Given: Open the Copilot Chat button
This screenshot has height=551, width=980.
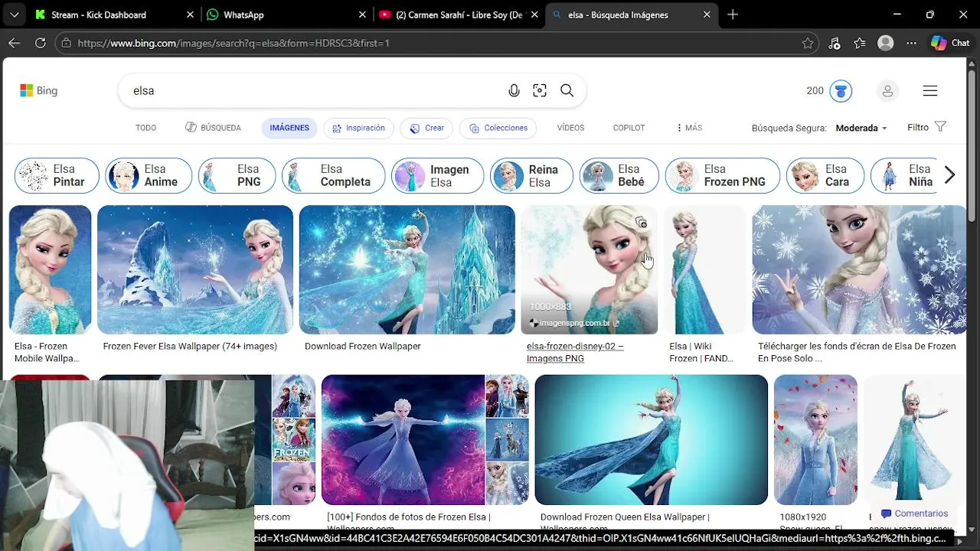Looking at the screenshot, I should point(950,44).
